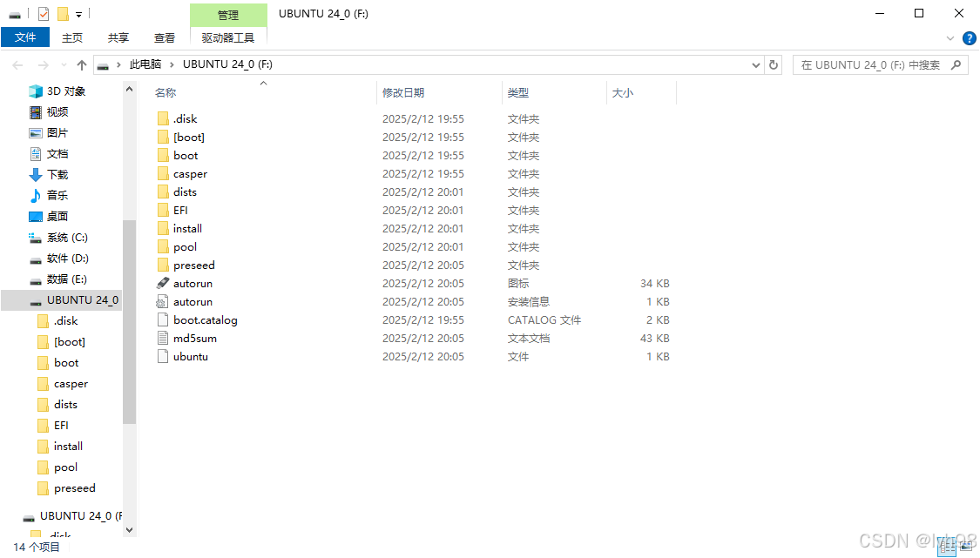Viewport: 980px width, 558px height.
Task: Select the 下载 download arrow icon in navigation pane
Action: click(x=36, y=175)
